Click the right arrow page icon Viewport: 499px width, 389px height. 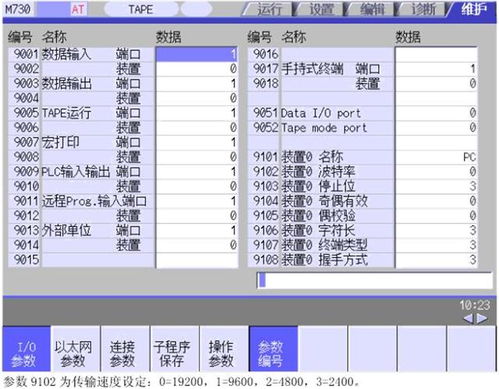[x=482, y=319]
